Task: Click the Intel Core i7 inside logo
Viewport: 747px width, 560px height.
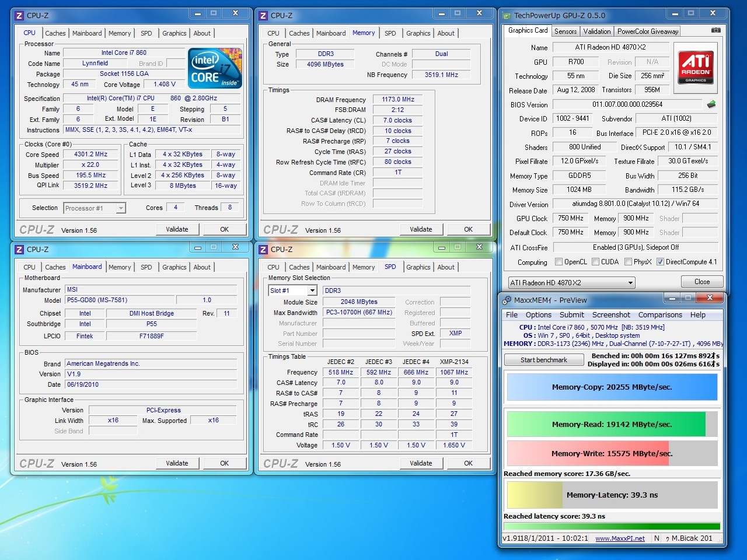Action: (214, 68)
